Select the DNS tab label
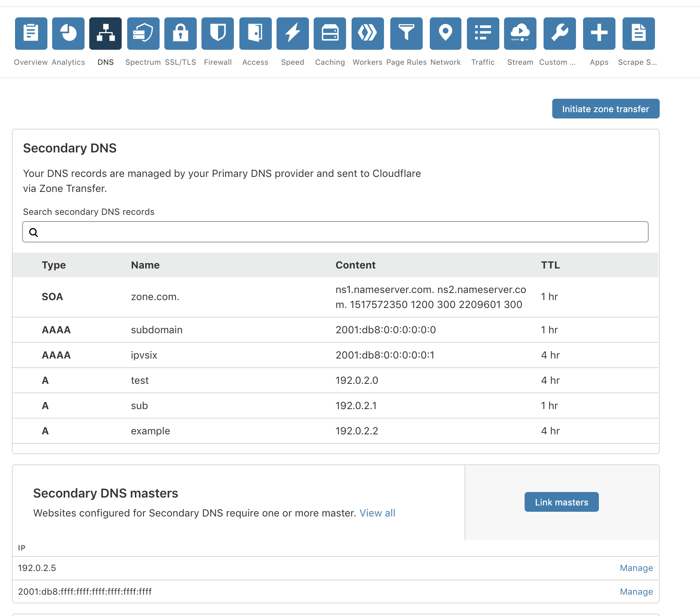This screenshot has height=616, width=700. tap(105, 62)
